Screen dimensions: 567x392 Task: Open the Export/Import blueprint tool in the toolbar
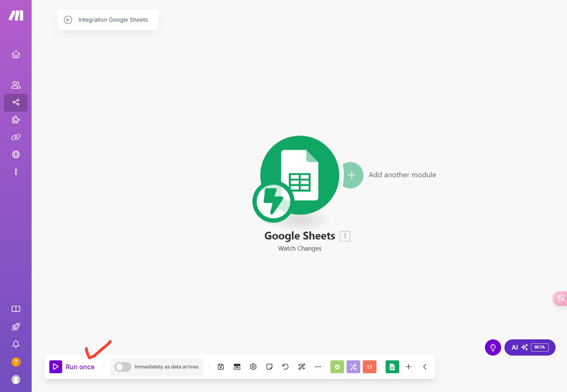click(237, 367)
